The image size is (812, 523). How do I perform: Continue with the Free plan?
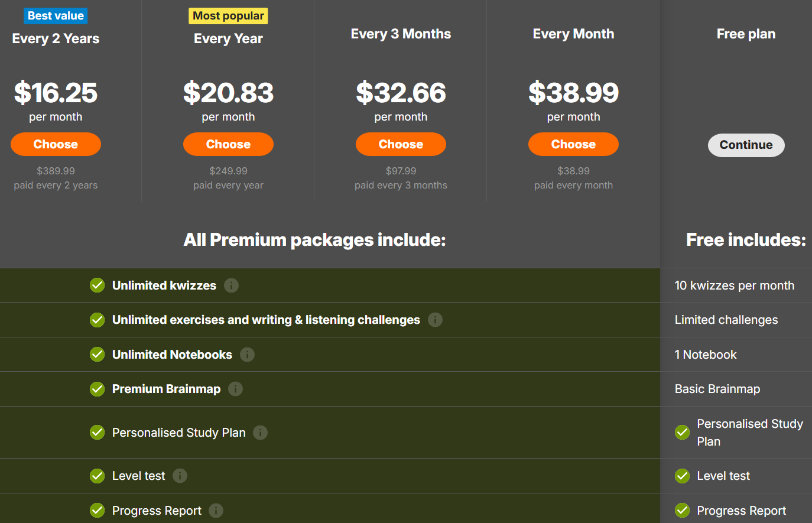click(x=746, y=145)
